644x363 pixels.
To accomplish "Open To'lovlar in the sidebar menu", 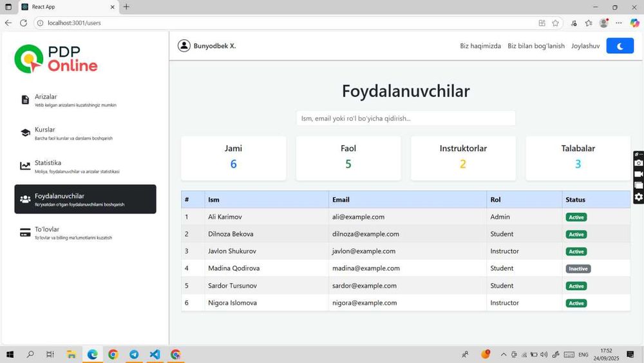I will pyautogui.click(x=85, y=233).
